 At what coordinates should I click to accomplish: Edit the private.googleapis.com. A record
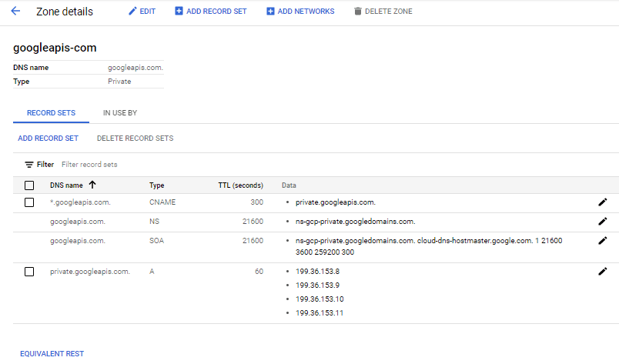602,272
